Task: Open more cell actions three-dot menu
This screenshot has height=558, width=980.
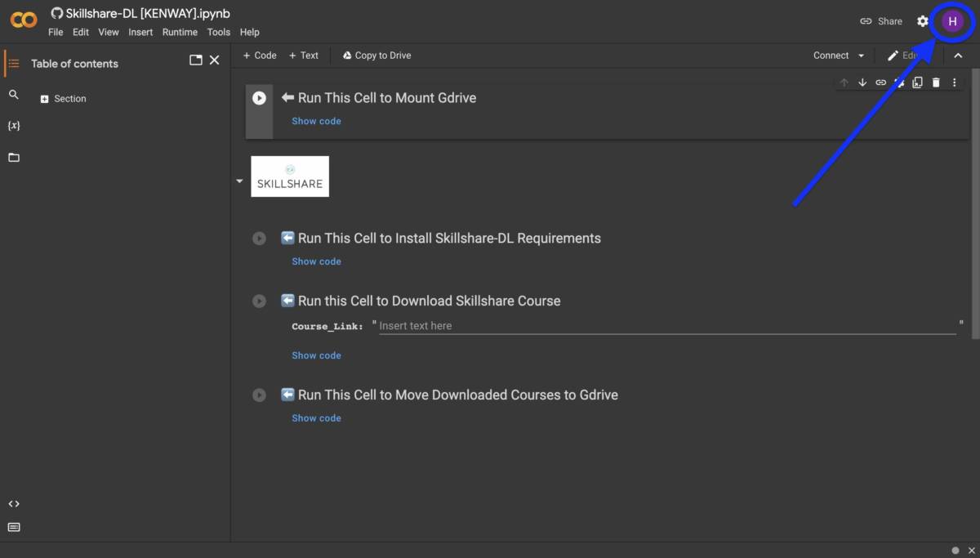Action: [954, 83]
